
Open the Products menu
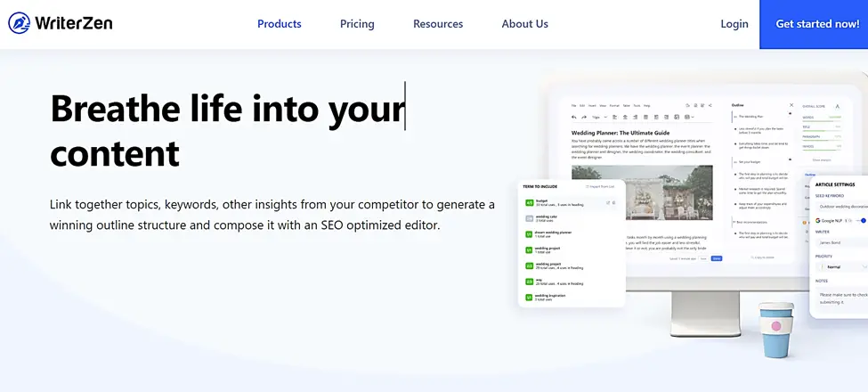tap(280, 24)
